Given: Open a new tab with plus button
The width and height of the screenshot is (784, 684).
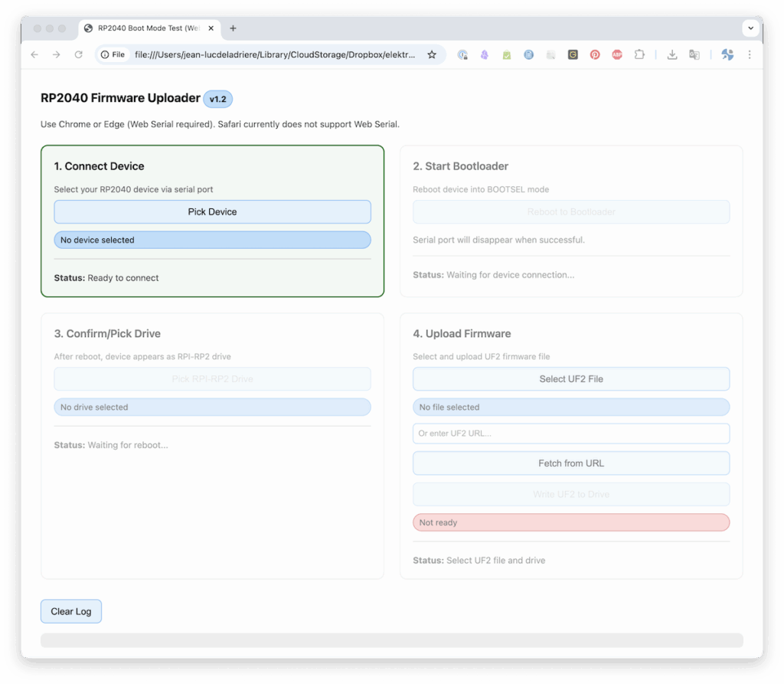Looking at the screenshot, I should pos(233,28).
